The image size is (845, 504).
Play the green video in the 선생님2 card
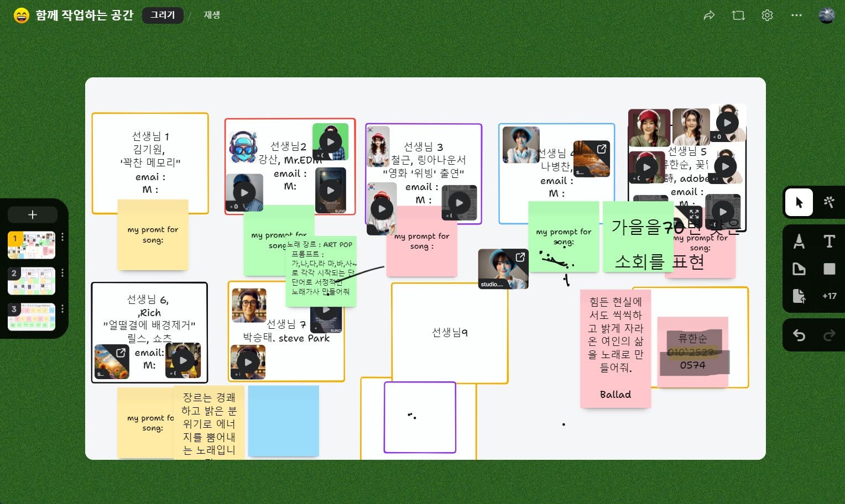coord(331,141)
